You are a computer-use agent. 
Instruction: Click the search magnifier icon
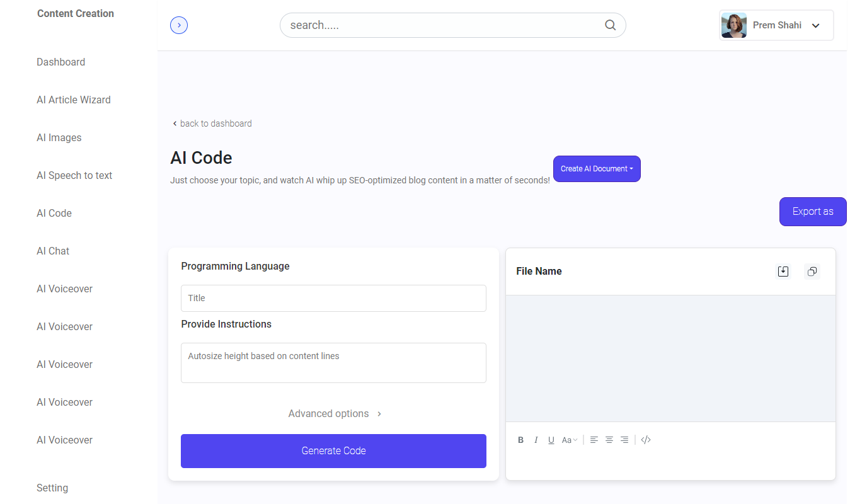(610, 25)
